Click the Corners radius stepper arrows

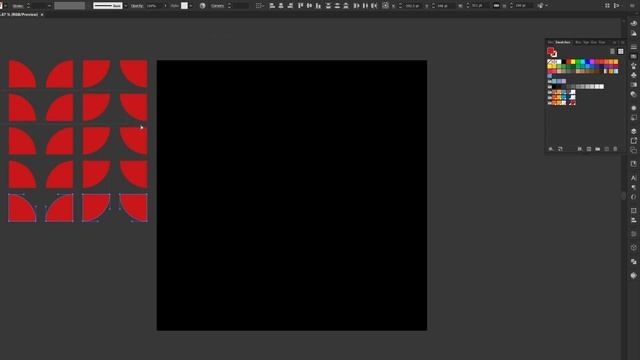click(229, 6)
